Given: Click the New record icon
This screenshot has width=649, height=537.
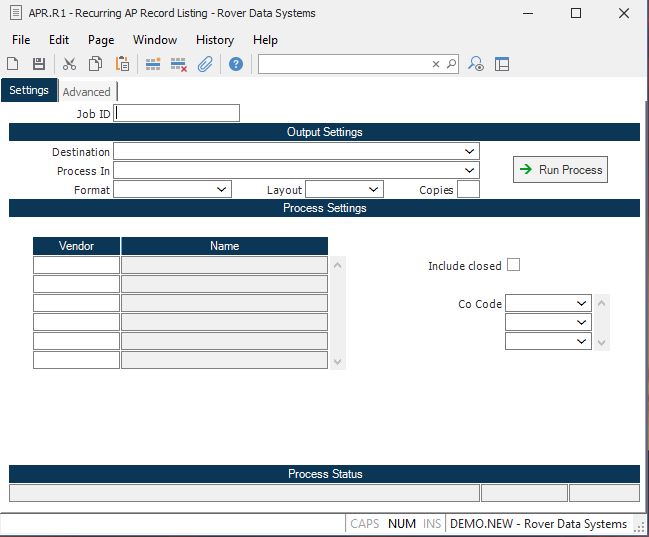Looking at the screenshot, I should click(13, 64).
